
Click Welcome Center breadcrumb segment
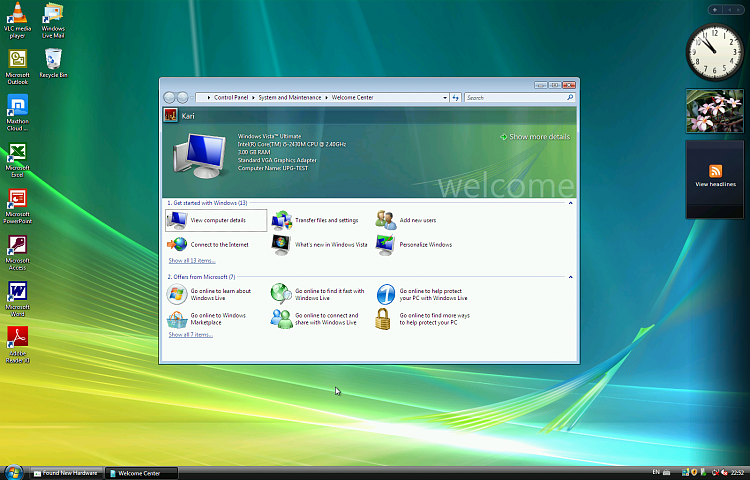[x=353, y=98]
